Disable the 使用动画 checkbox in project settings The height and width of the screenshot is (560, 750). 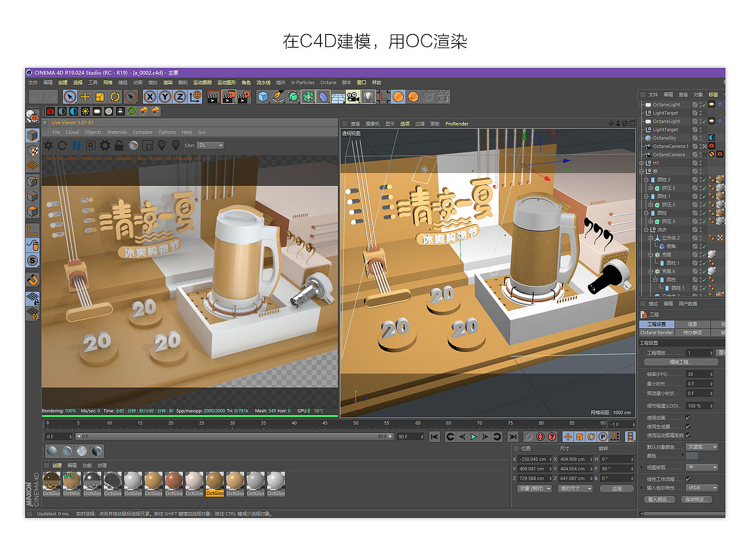click(688, 418)
